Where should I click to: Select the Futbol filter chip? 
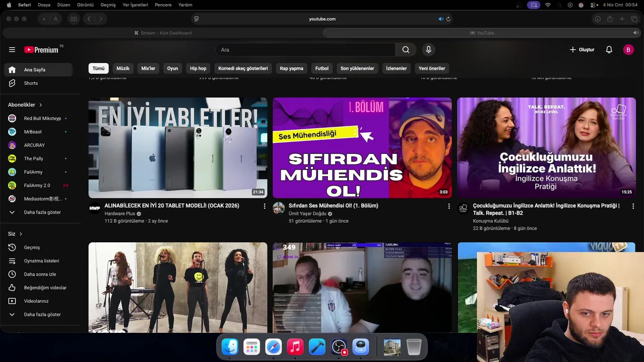pyautogui.click(x=322, y=68)
